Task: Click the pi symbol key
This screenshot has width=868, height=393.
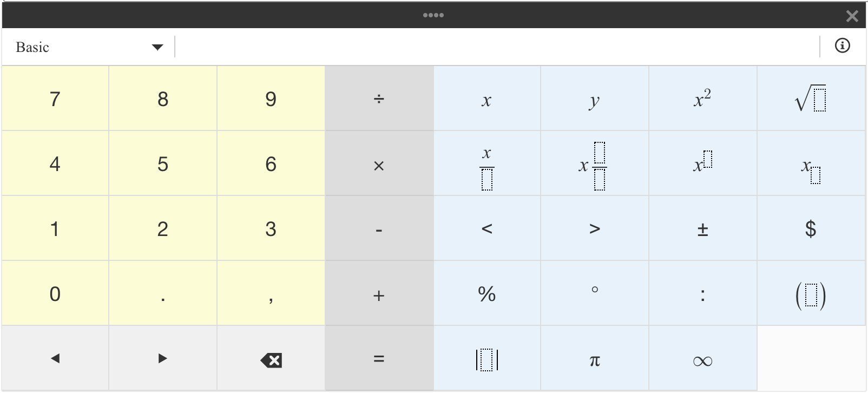Action: click(x=594, y=358)
